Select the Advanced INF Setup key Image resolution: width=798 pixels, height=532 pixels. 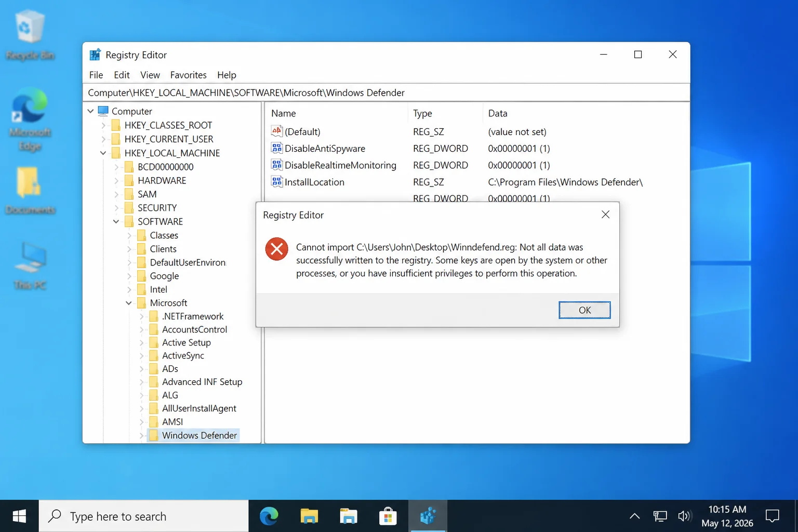(202, 382)
